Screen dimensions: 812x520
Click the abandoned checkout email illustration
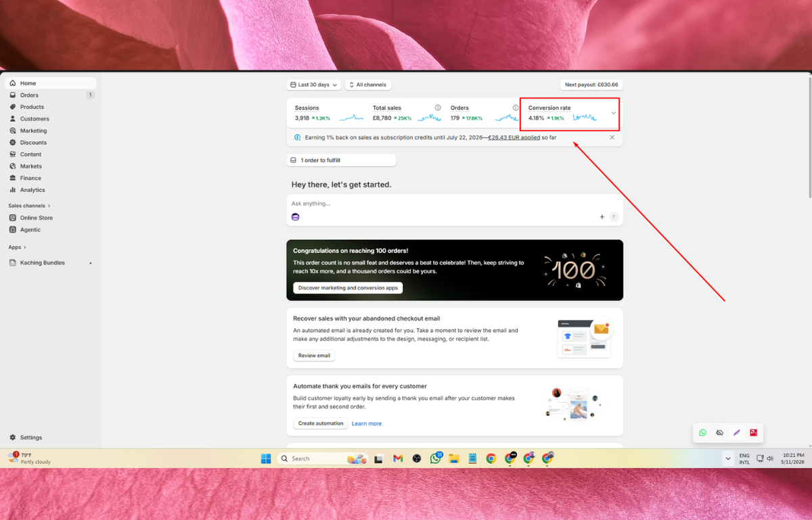pos(585,338)
